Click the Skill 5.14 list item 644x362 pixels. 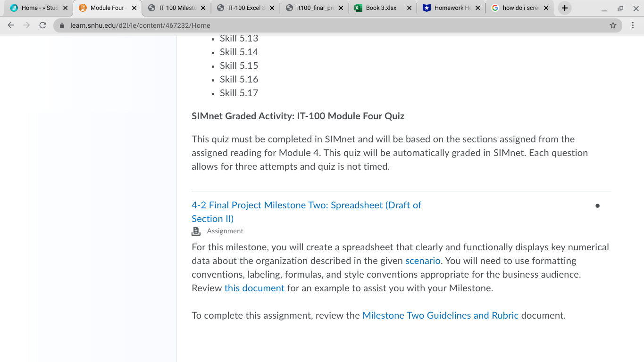pyautogui.click(x=239, y=52)
